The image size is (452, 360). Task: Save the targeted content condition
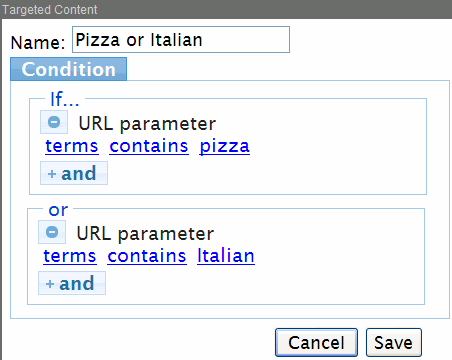(394, 342)
